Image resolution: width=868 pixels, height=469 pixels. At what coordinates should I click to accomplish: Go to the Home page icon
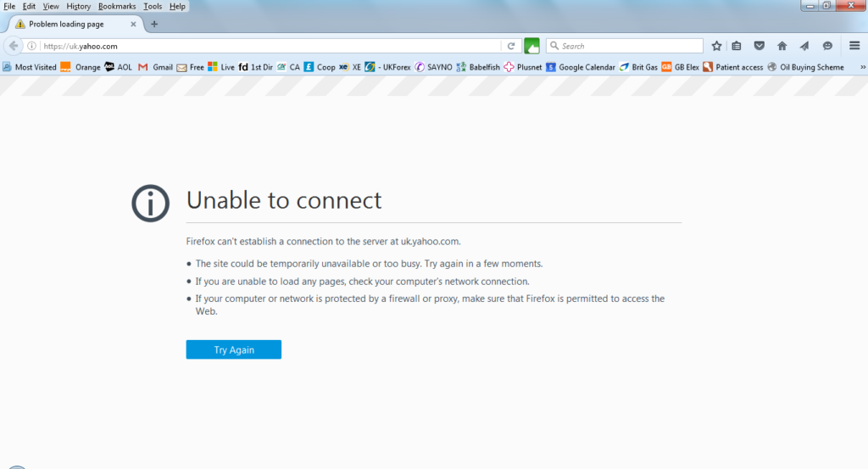(782, 46)
